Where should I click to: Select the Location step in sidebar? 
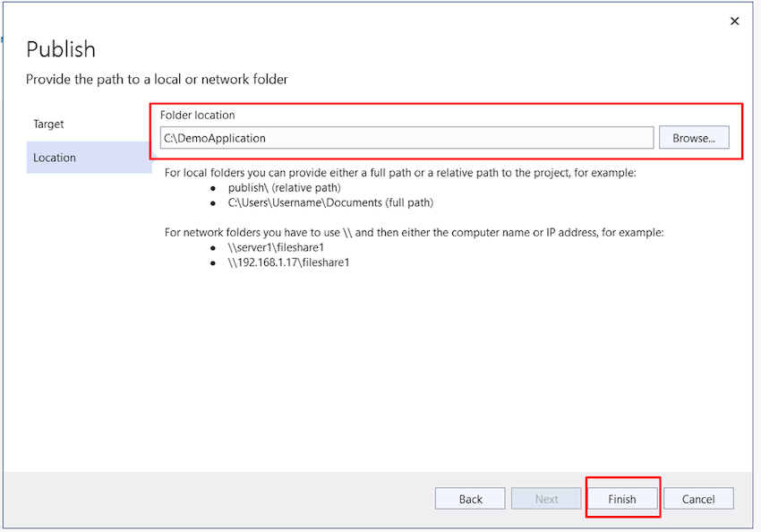89,158
